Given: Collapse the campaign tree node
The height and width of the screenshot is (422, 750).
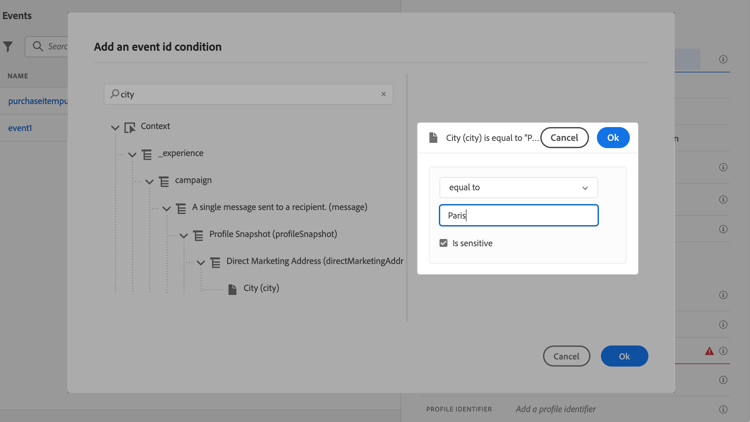Looking at the screenshot, I should 149,181.
